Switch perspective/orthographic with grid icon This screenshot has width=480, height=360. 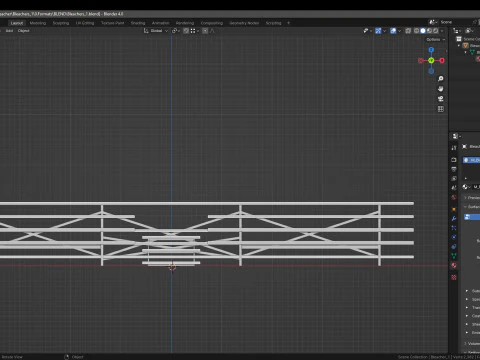pyautogui.click(x=441, y=109)
